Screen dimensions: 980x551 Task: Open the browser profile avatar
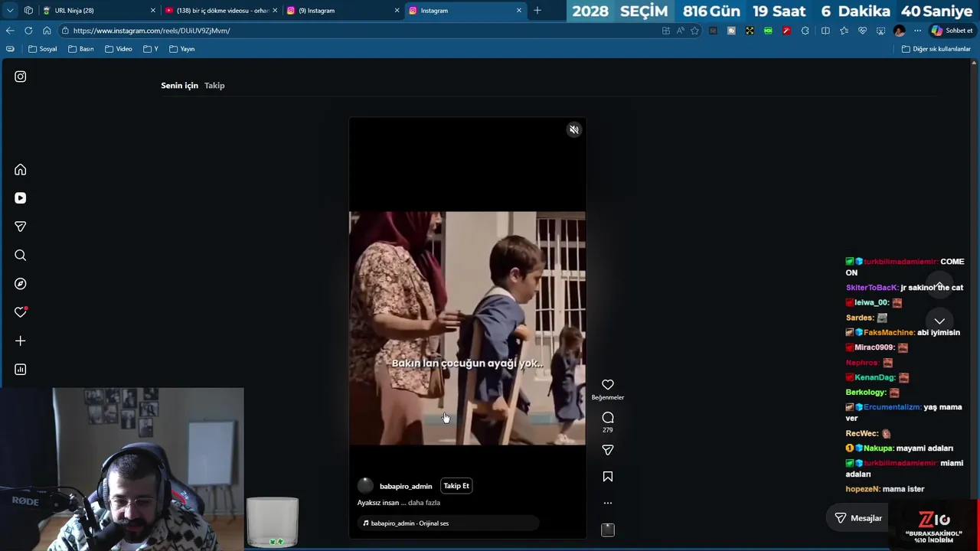899,31
